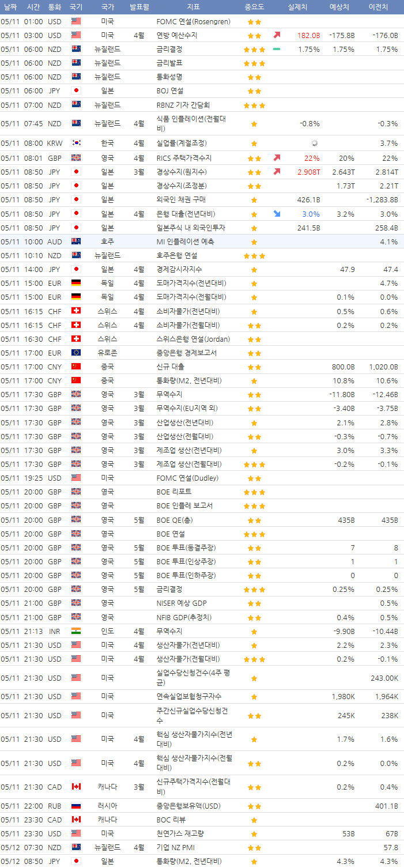
Task: Click the Australia flag in MI 인플레이션 예측 row
Action: [76, 241]
